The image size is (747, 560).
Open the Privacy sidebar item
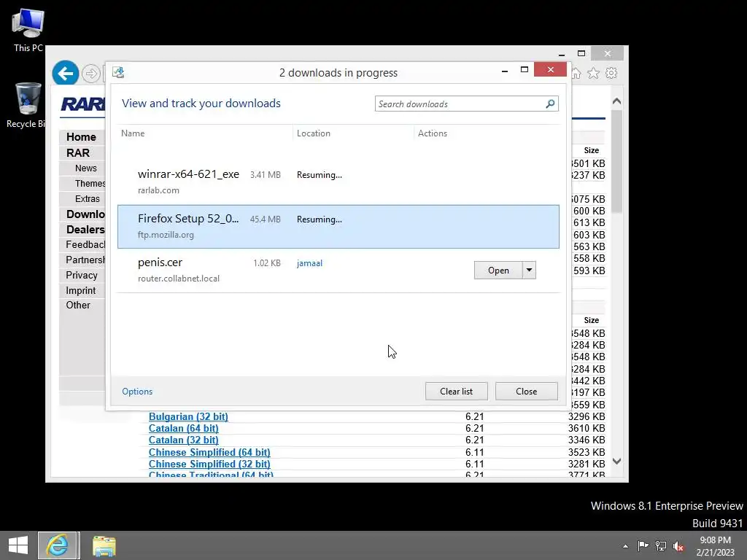coord(82,275)
